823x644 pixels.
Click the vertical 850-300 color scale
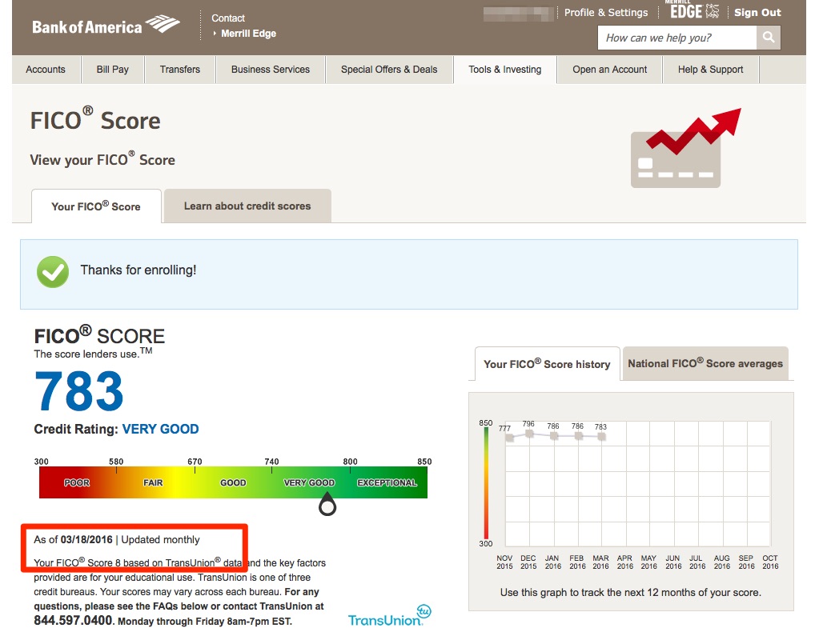coord(487,482)
